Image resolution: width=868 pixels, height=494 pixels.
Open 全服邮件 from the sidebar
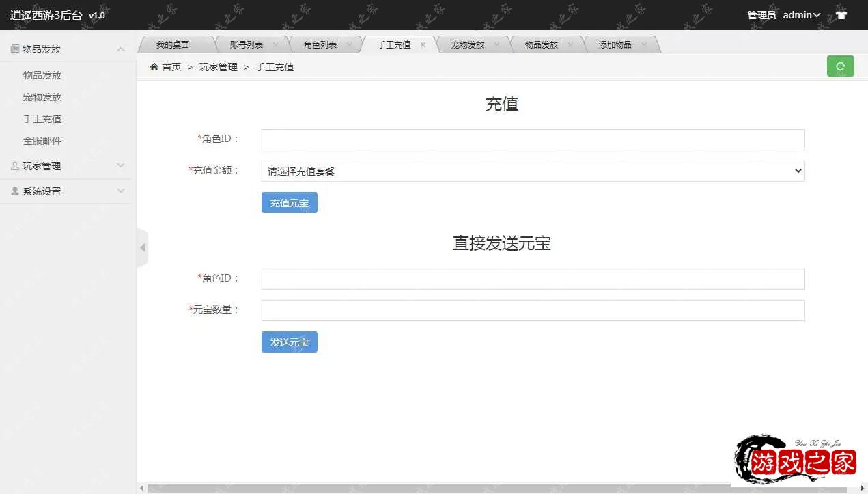pyautogui.click(x=42, y=140)
